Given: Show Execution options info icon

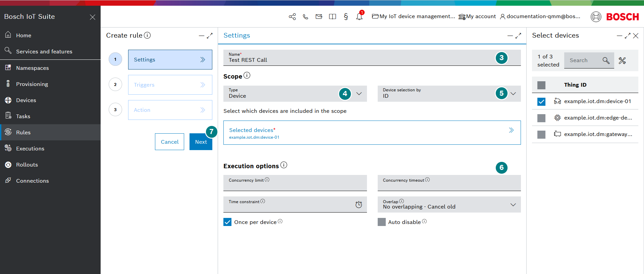Looking at the screenshot, I should 284,165.
